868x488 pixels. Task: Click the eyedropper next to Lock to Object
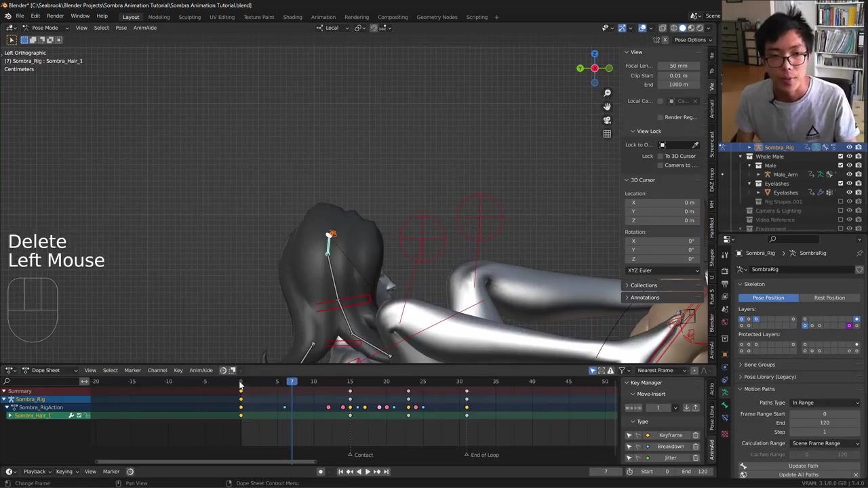(x=695, y=145)
